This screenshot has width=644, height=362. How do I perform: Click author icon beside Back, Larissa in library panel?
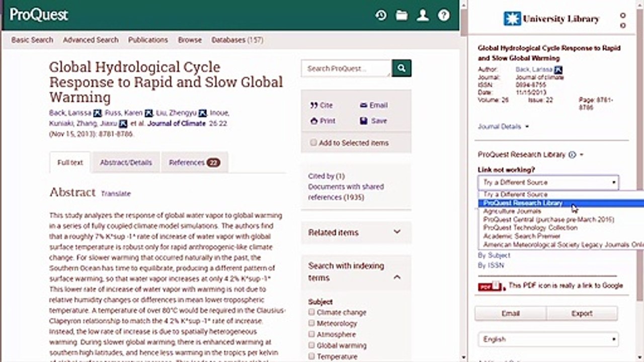[558, 70]
